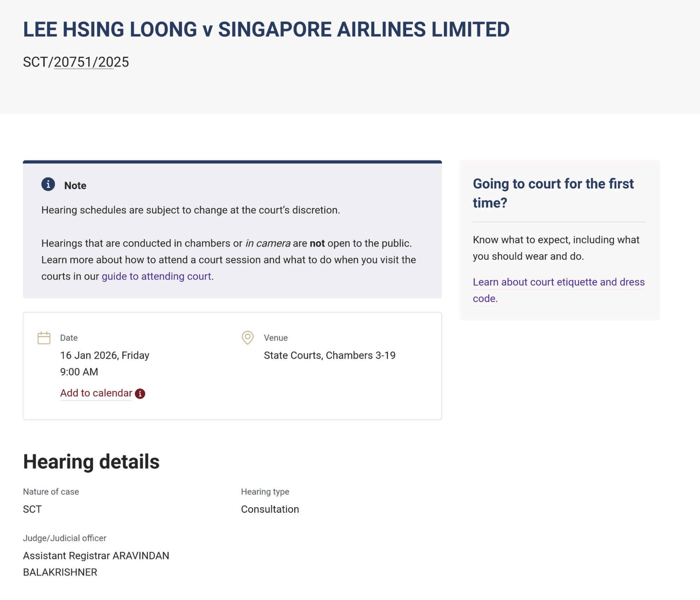
Task: Click the SCT nature of case value
Action: 32,509
